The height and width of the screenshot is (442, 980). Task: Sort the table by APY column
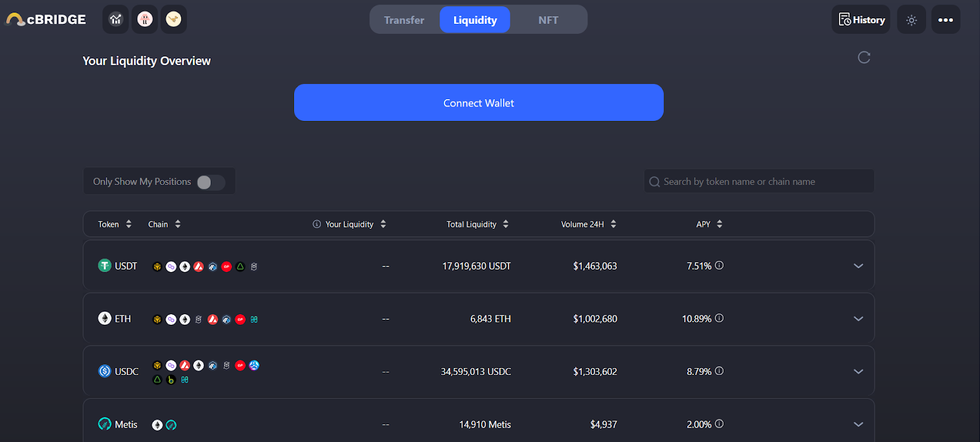pyautogui.click(x=709, y=224)
